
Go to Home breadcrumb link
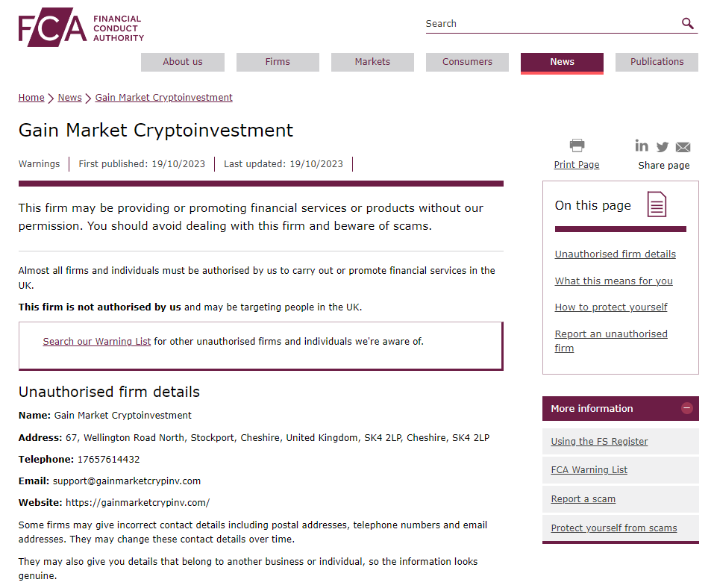[x=31, y=98]
